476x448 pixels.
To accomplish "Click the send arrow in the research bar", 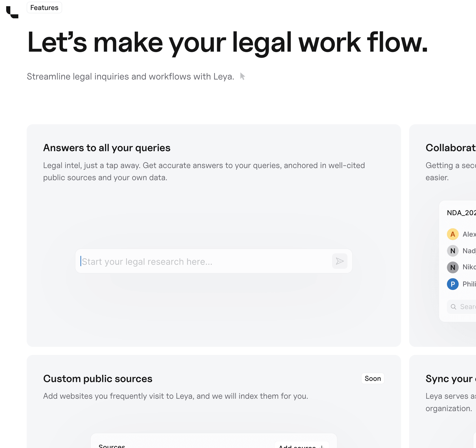I will 340,261.
